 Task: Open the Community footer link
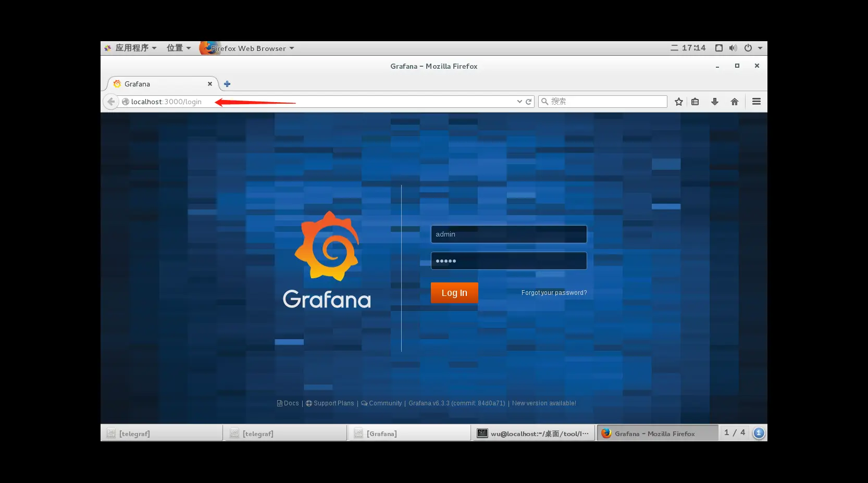click(x=381, y=403)
